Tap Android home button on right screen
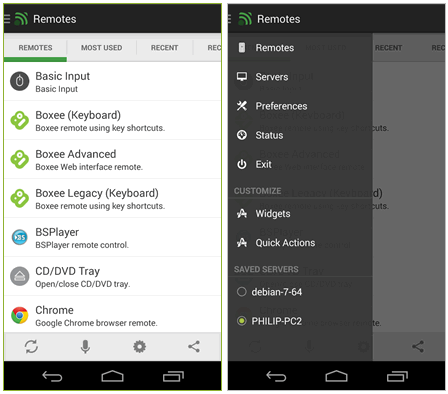The image size is (448, 394). pos(336,376)
